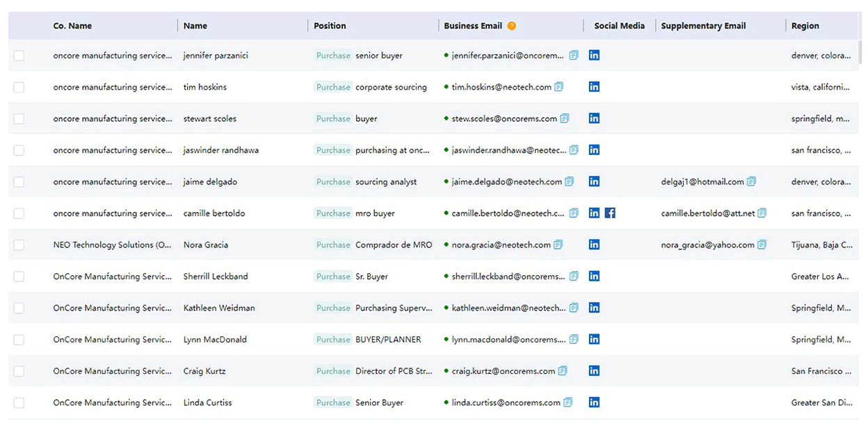Tick Sherrill Leckband's row checkbox
868x426 pixels.
[19, 276]
